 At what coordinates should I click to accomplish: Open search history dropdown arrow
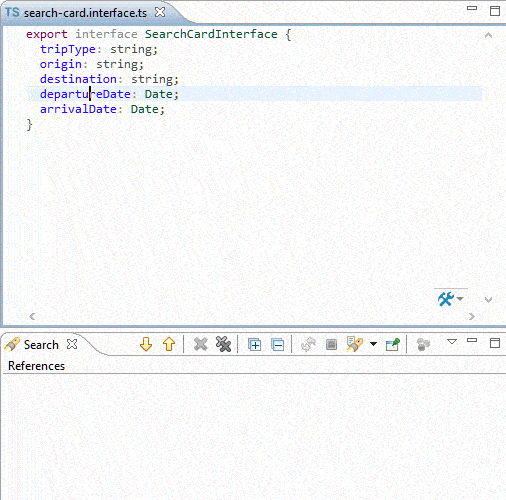click(x=374, y=344)
